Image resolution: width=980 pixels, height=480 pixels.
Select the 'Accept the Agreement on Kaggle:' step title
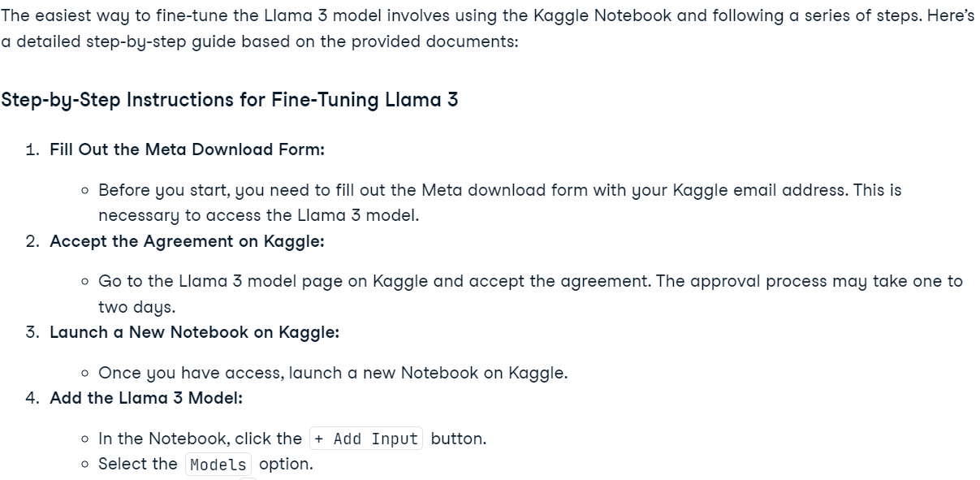point(187,241)
